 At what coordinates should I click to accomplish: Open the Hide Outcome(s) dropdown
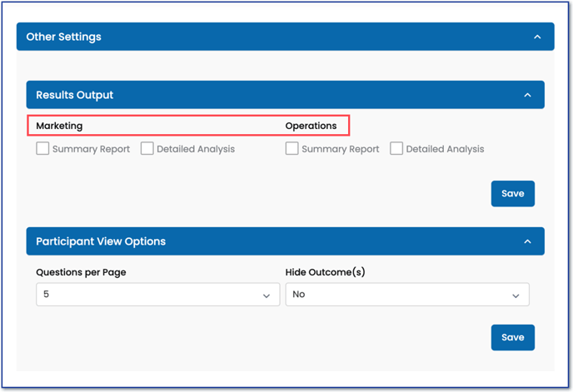(x=407, y=295)
